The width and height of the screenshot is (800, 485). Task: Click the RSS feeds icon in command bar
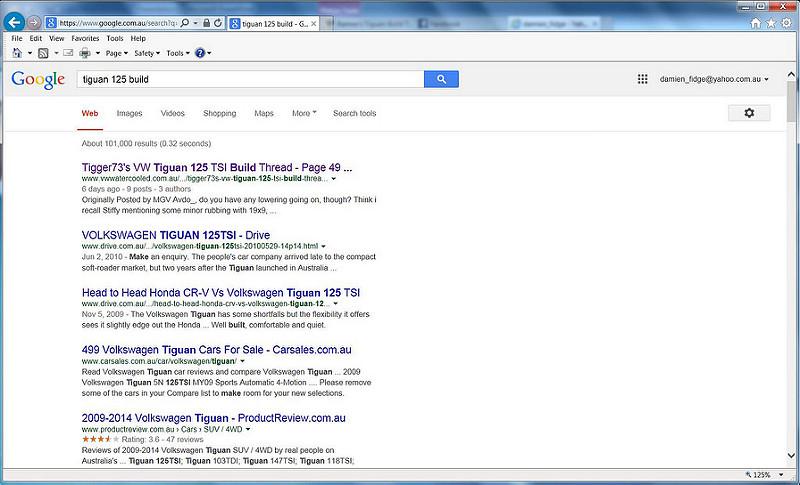[43, 53]
